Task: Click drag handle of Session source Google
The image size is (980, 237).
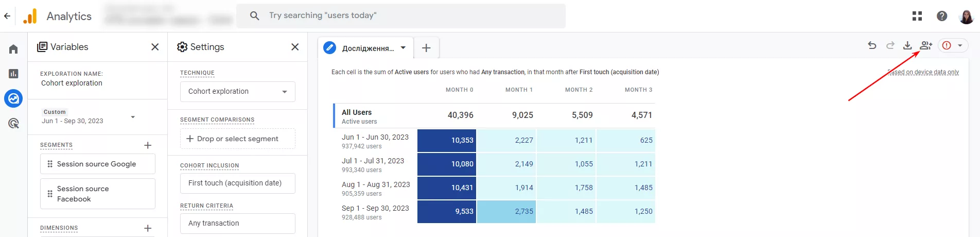Action: [50, 164]
